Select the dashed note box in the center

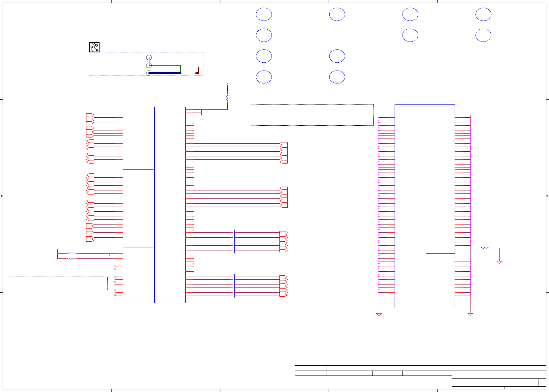click(x=312, y=115)
